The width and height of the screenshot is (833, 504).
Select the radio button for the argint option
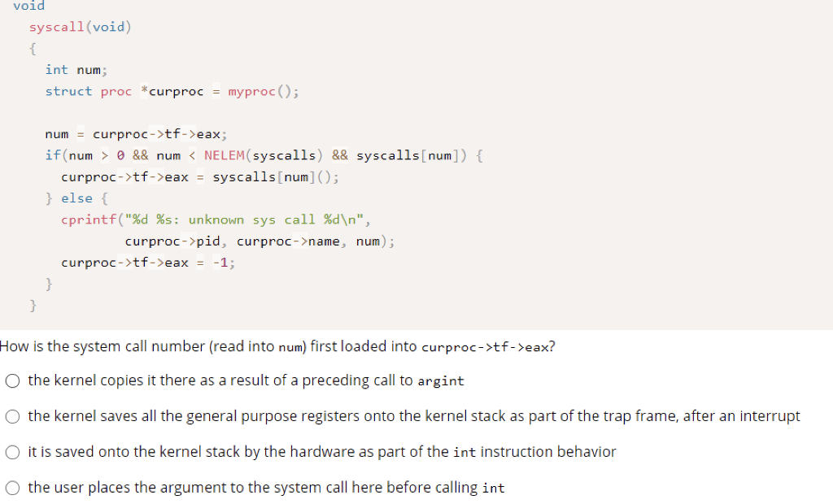pos(12,380)
